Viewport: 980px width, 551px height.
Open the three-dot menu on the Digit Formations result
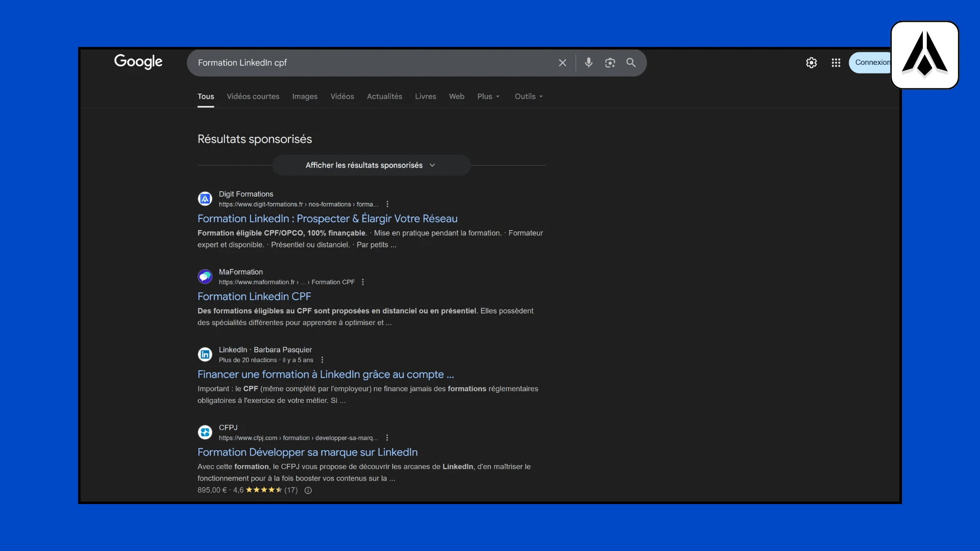pos(387,204)
